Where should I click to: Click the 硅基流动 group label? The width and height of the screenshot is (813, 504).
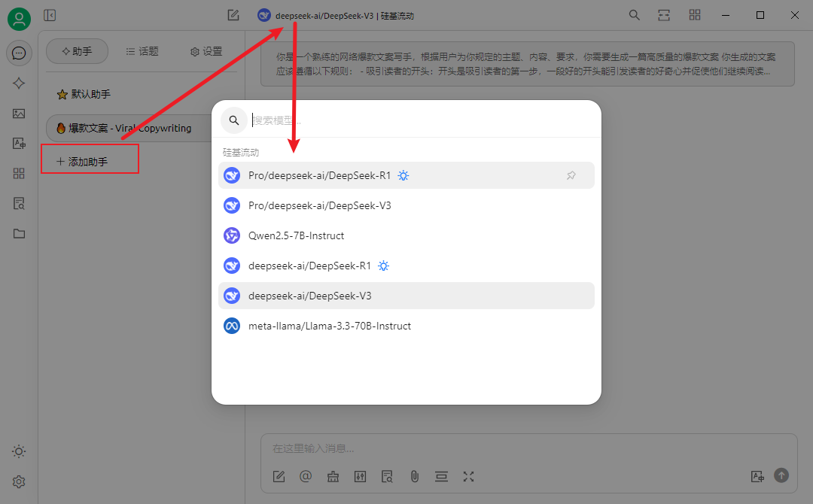pyautogui.click(x=241, y=152)
